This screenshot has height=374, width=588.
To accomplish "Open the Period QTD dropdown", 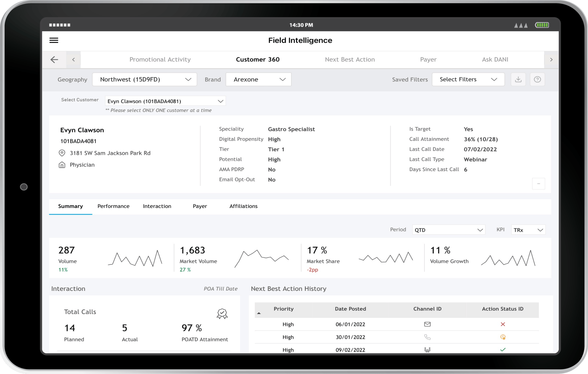I will click(449, 230).
